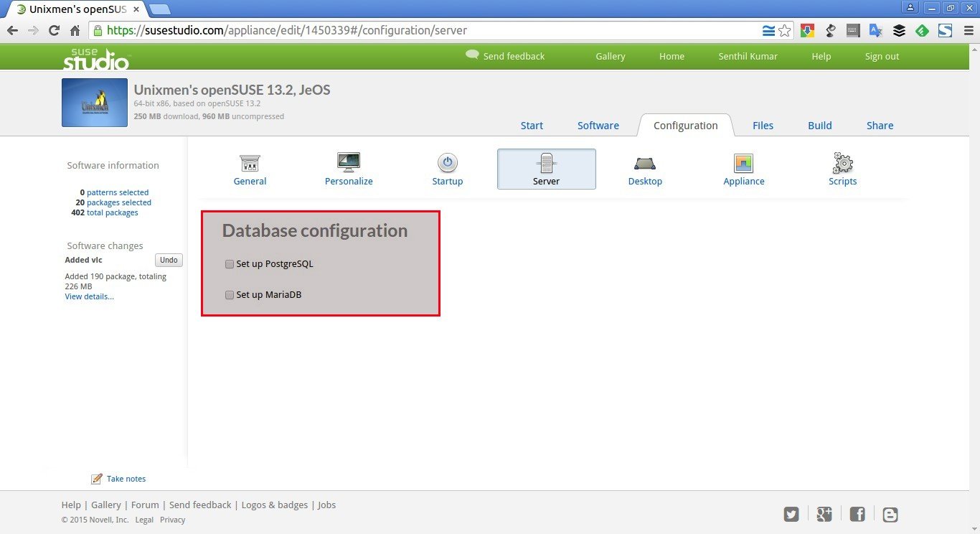The image size is (980, 534).
Task: Open the Chrome menu hamburger icon
Action: pyautogui.click(x=968, y=30)
